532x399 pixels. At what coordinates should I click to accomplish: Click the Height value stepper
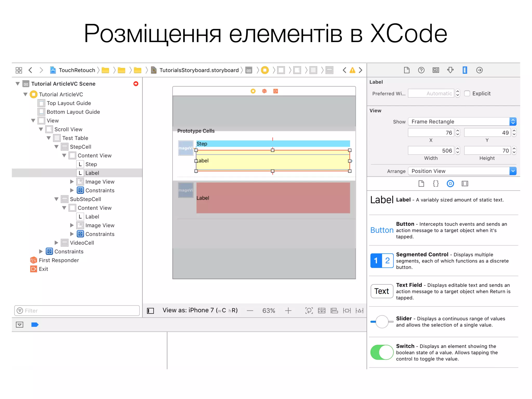pyautogui.click(x=514, y=151)
